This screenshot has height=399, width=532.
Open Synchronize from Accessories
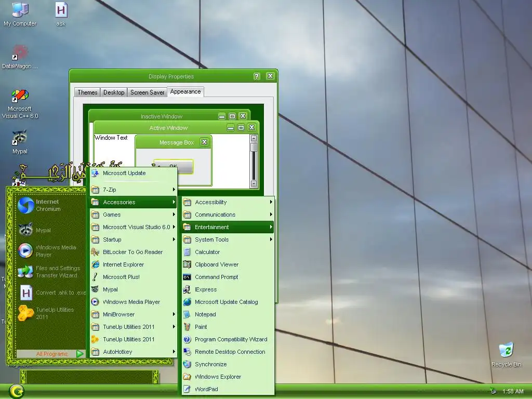point(228,364)
